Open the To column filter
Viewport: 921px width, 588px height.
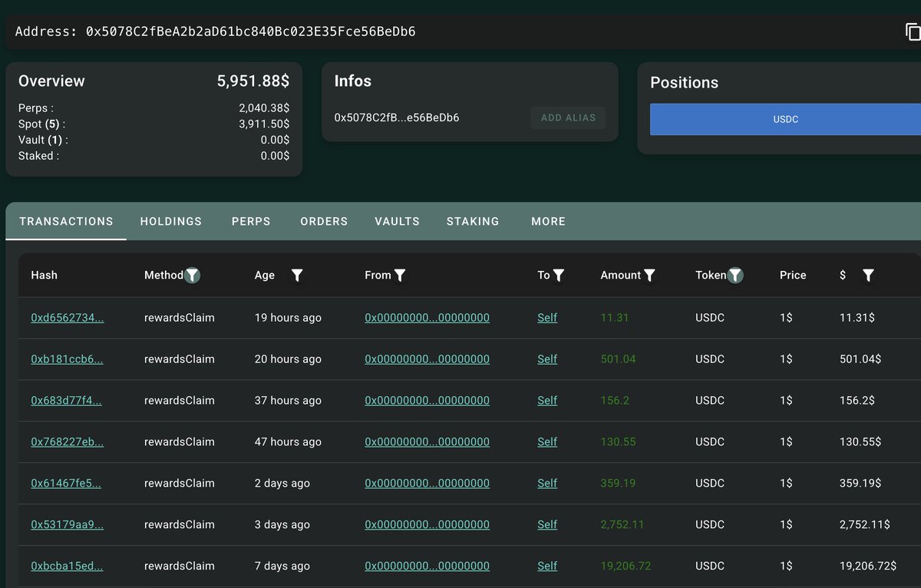559,275
